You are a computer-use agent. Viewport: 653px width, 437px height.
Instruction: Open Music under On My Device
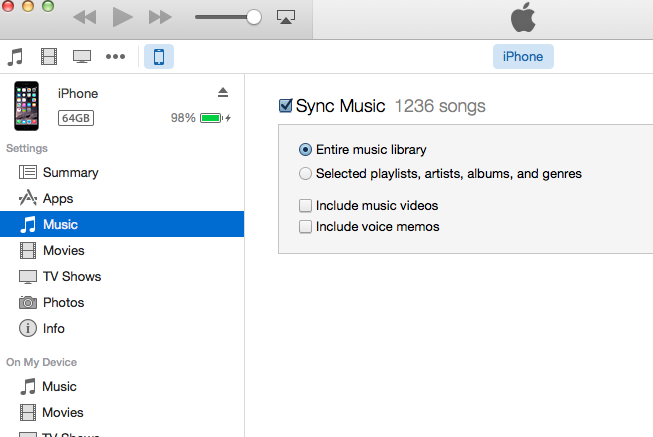[122, 386]
